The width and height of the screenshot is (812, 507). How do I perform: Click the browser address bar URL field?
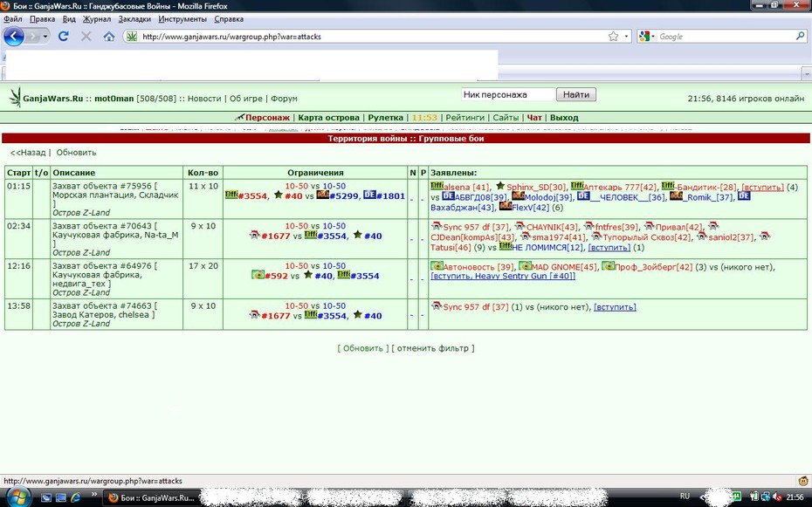373,37
